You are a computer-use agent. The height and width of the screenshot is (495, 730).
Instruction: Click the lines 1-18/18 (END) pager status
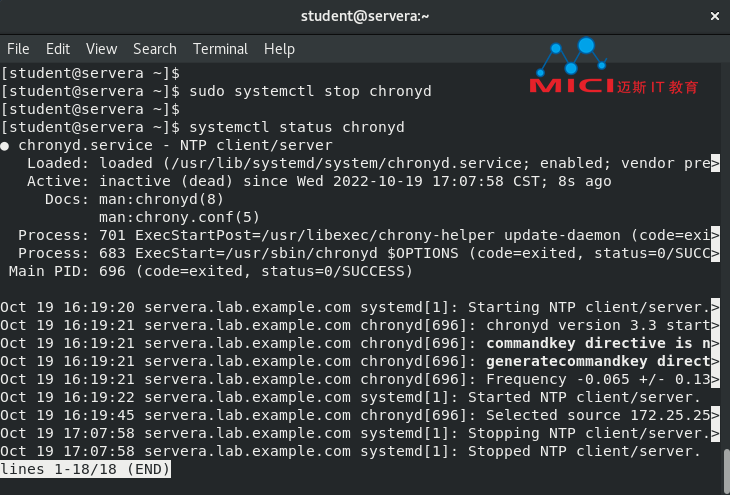tap(85, 469)
